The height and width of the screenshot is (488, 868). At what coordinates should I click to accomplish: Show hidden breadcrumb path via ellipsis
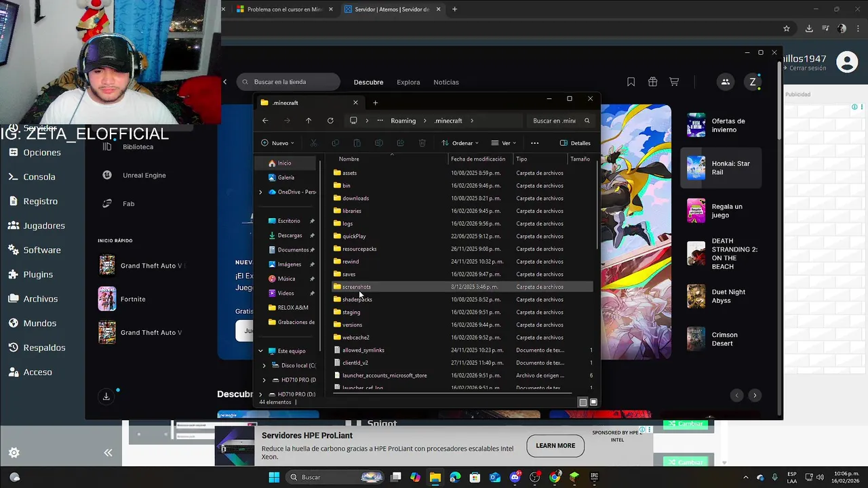click(380, 121)
